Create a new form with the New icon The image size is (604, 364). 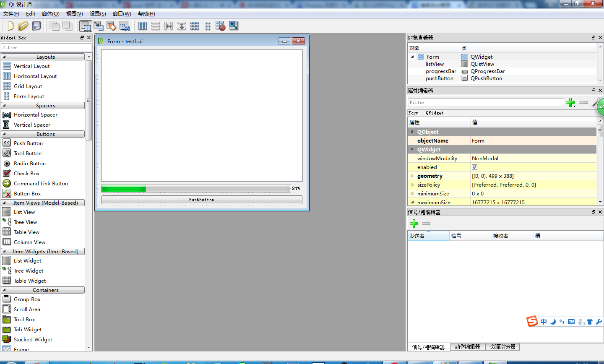(10, 26)
